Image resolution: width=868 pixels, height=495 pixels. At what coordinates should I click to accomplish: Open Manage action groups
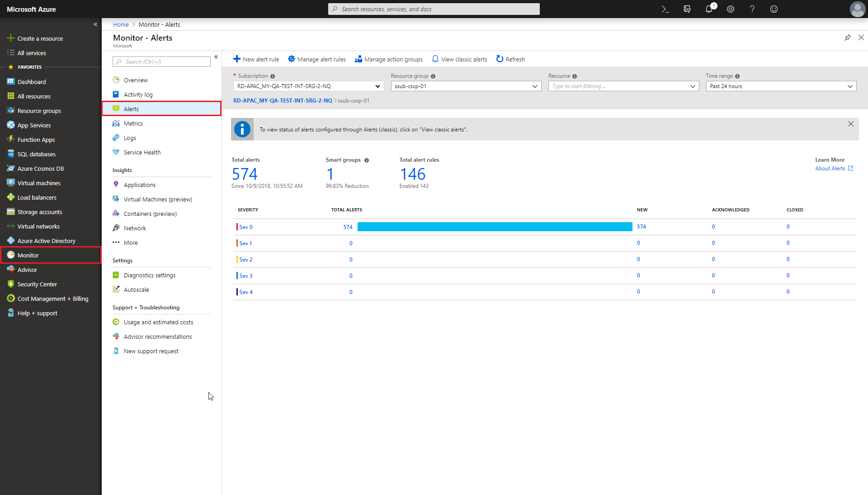pos(389,59)
